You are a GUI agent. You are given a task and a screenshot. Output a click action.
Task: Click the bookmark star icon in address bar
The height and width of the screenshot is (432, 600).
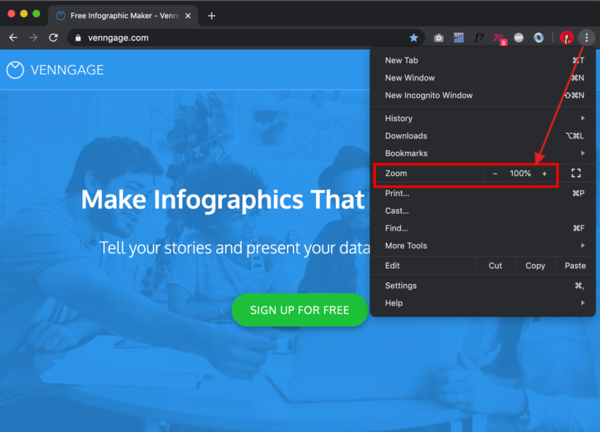(414, 38)
